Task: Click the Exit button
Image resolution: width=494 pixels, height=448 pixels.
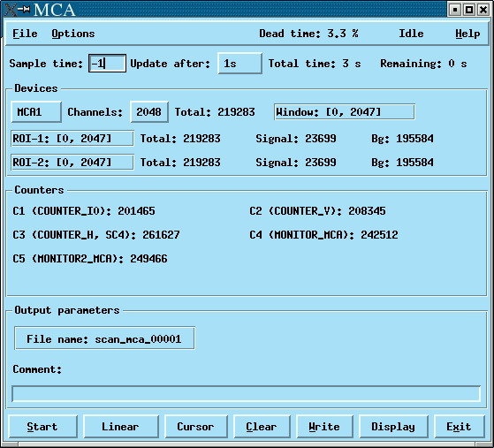Action: click(459, 427)
